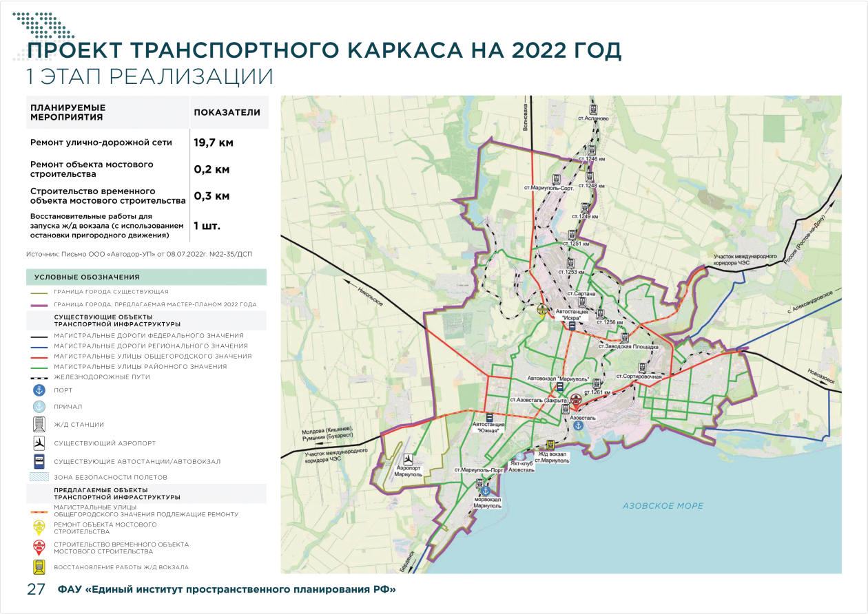Click the 19,7 км road repair value

point(214,143)
